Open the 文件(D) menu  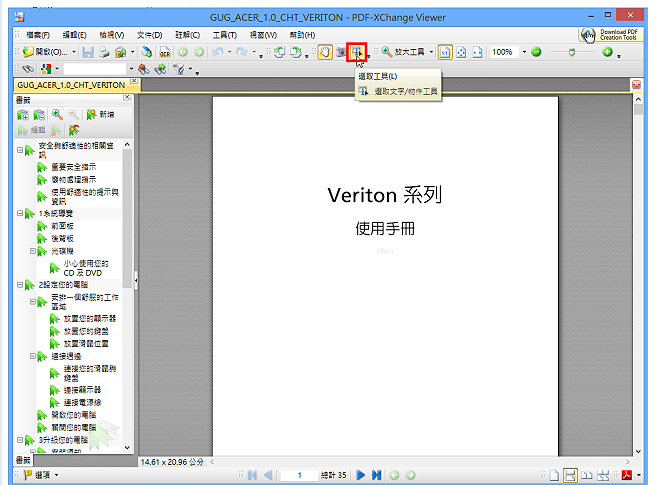pyautogui.click(x=149, y=35)
